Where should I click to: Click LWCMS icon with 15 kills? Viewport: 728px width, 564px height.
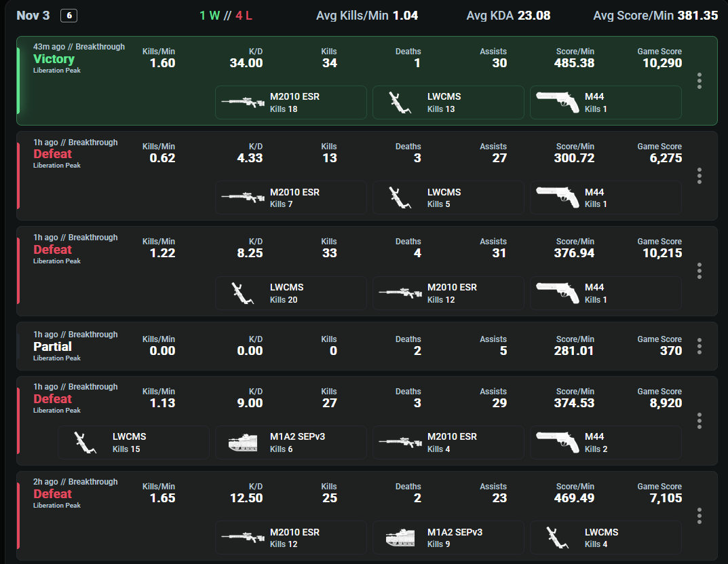tap(85, 443)
